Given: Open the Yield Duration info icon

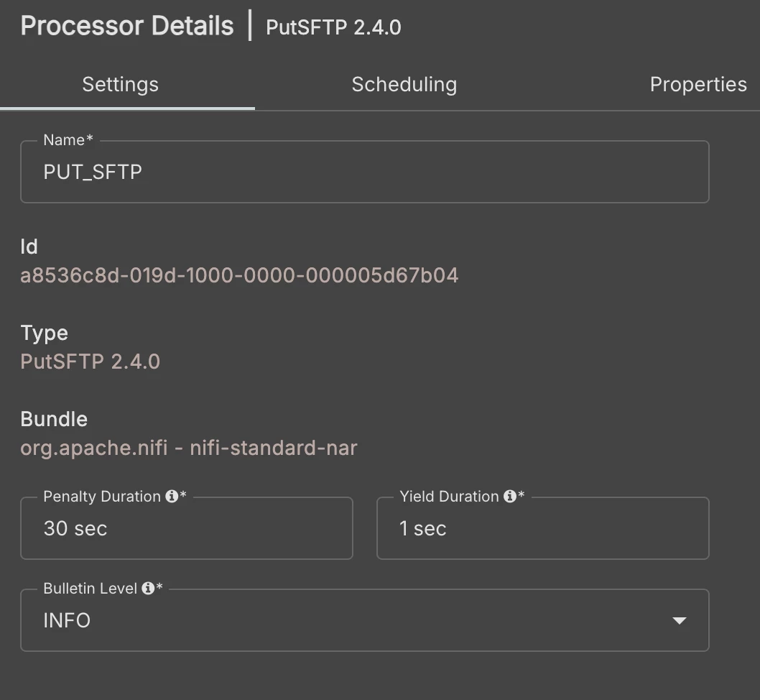Looking at the screenshot, I should pyautogui.click(x=509, y=496).
